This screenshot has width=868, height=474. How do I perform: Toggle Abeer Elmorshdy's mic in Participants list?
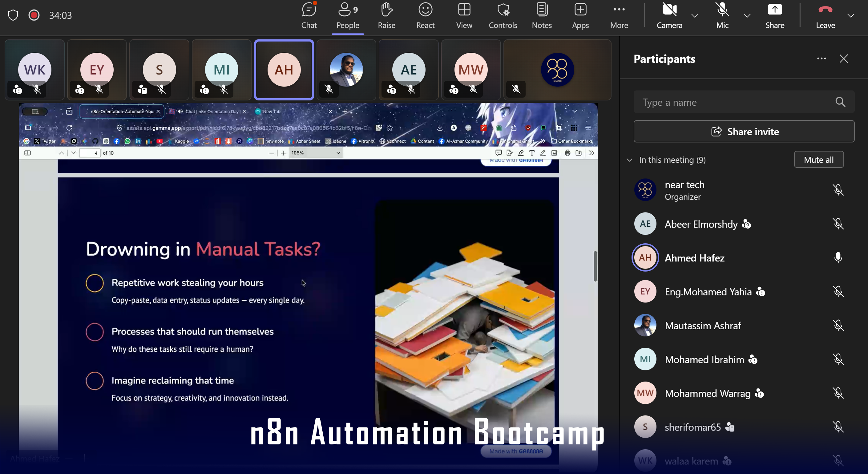[838, 224]
